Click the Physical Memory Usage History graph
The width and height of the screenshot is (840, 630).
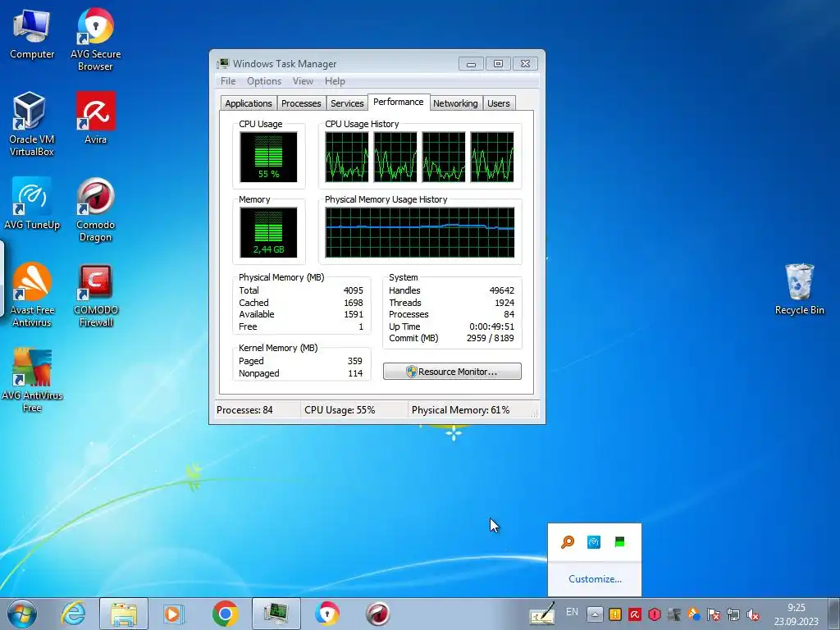[419, 232]
